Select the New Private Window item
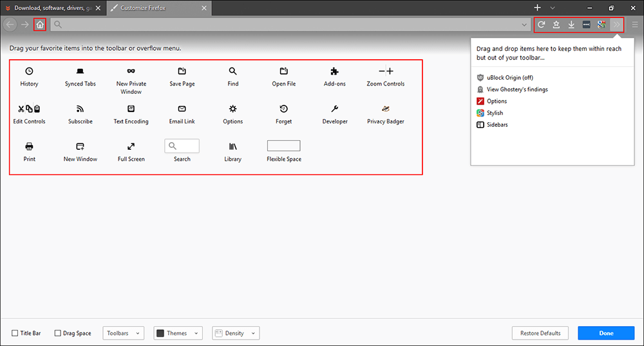This screenshot has width=644, height=346. tap(131, 81)
